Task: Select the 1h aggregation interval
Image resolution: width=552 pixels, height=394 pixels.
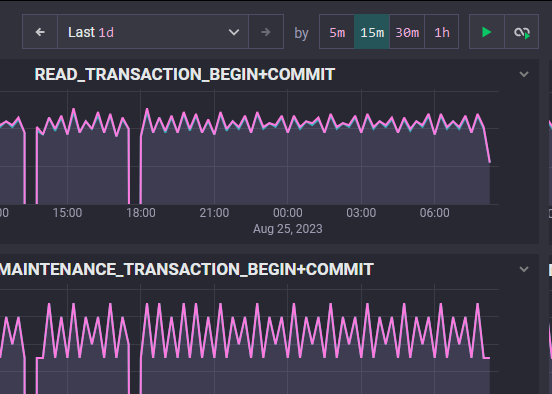Action: (x=442, y=32)
